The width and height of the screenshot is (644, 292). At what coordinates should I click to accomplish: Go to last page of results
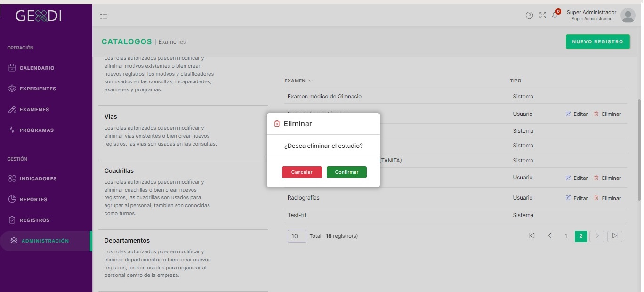[615, 236]
